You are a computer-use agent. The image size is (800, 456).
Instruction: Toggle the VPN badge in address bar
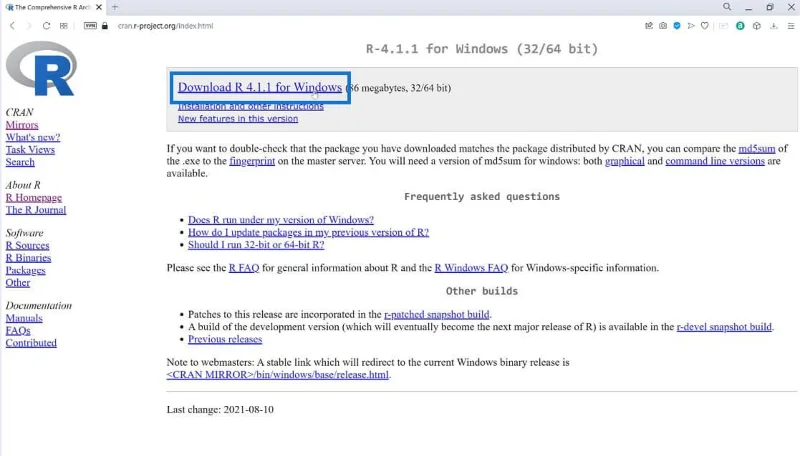click(x=90, y=26)
